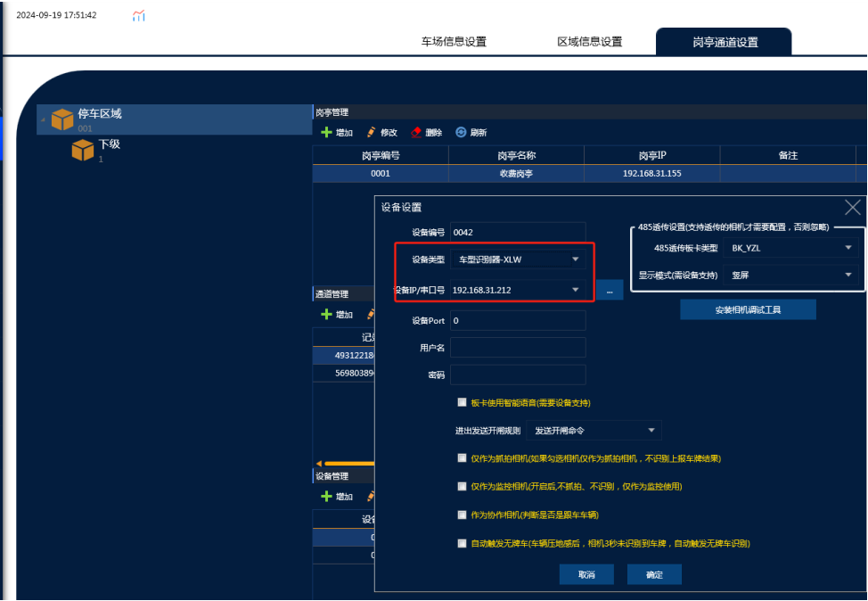Switch to 车场信息设置 tab
This screenshot has height=601, width=868.
coord(454,42)
